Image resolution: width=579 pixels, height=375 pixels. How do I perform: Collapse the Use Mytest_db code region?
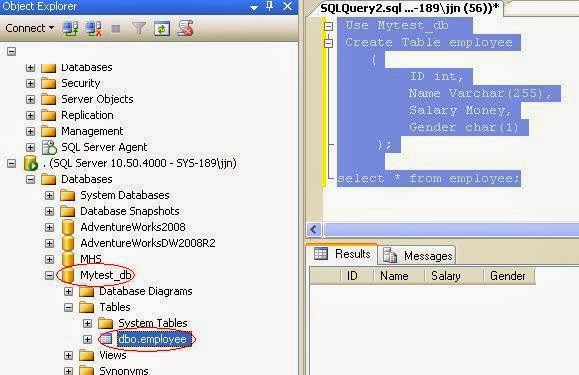pyautogui.click(x=328, y=26)
